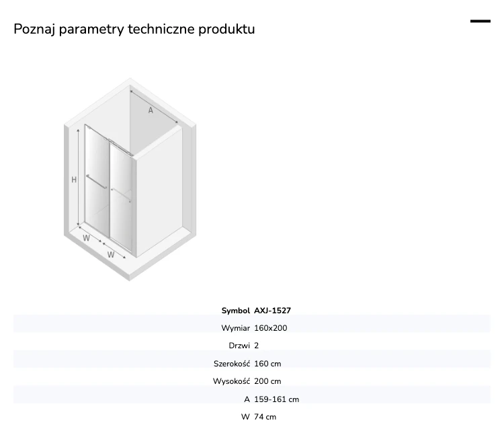Click the side wall panel of shower drawing

(x=159, y=192)
